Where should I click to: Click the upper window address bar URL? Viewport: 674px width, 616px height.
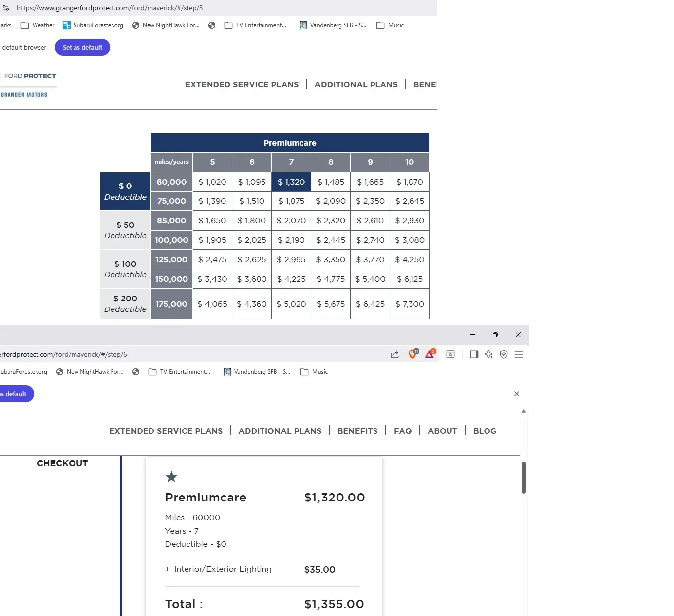click(x=110, y=8)
